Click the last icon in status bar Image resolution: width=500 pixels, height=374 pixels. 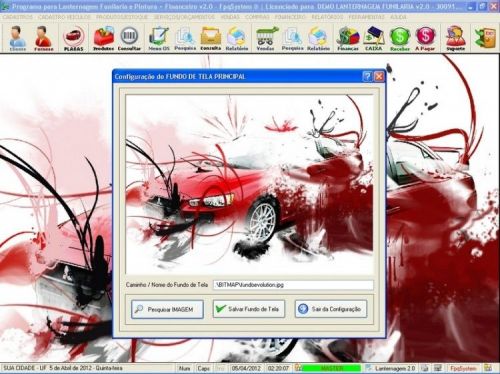click(488, 368)
